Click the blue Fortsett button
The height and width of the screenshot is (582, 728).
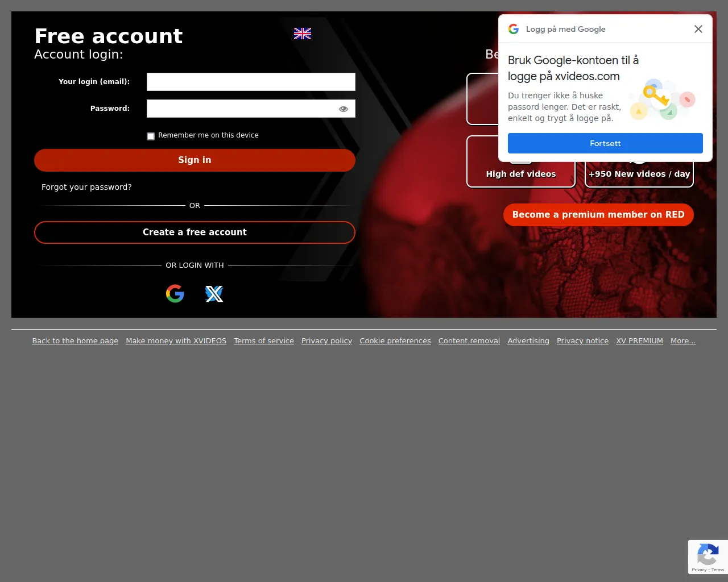pyautogui.click(x=605, y=143)
